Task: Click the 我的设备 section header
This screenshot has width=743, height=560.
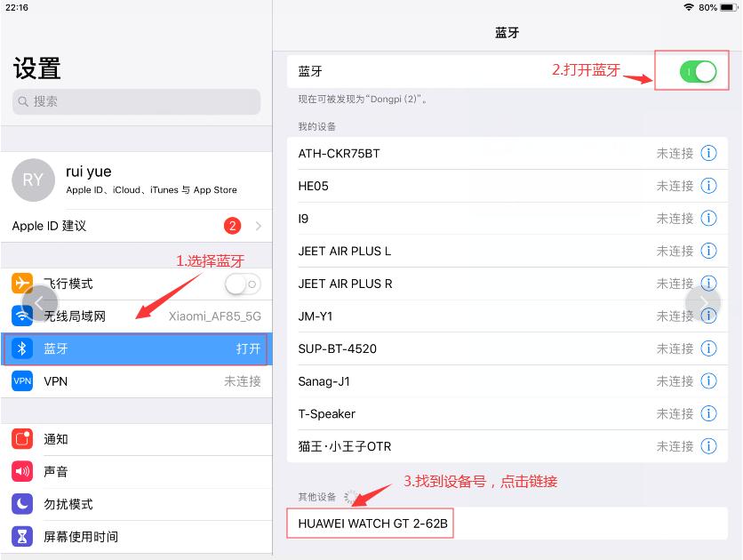Action: [x=317, y=126]
